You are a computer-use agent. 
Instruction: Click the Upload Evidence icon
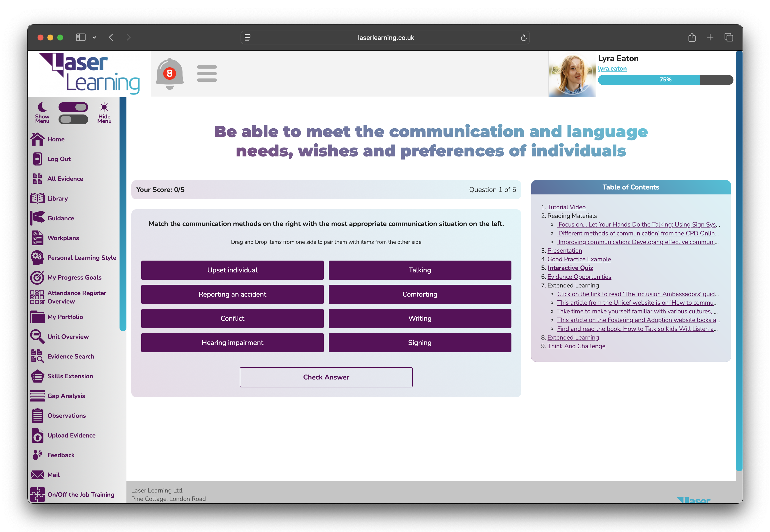coord(37,435)
